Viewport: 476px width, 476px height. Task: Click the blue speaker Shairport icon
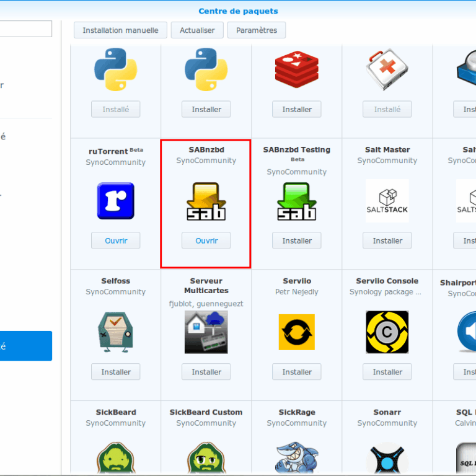click(x=467, y=332)
